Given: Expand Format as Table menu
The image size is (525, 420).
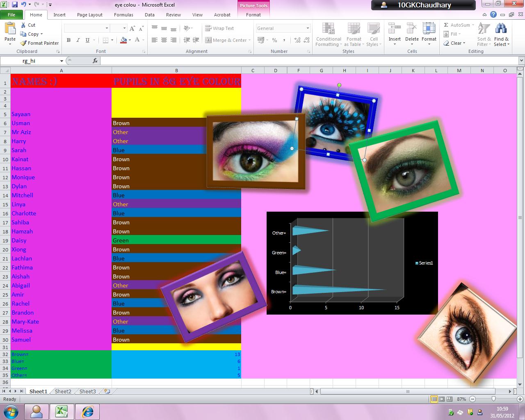Looking at the screenshot, I should pos(354,35).
